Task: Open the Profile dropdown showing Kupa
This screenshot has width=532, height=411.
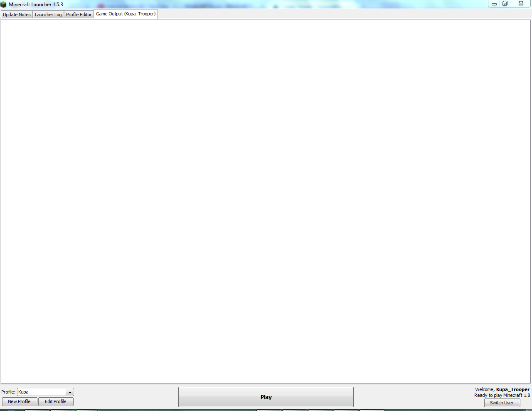Action: pyautogui.click(x=45, y=392)
